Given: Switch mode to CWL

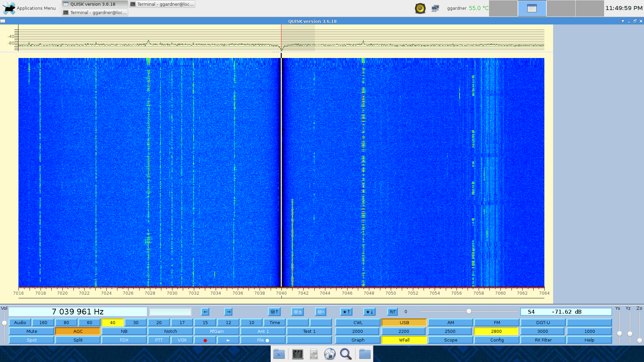Looking at the screenshot, I should 358,323.
